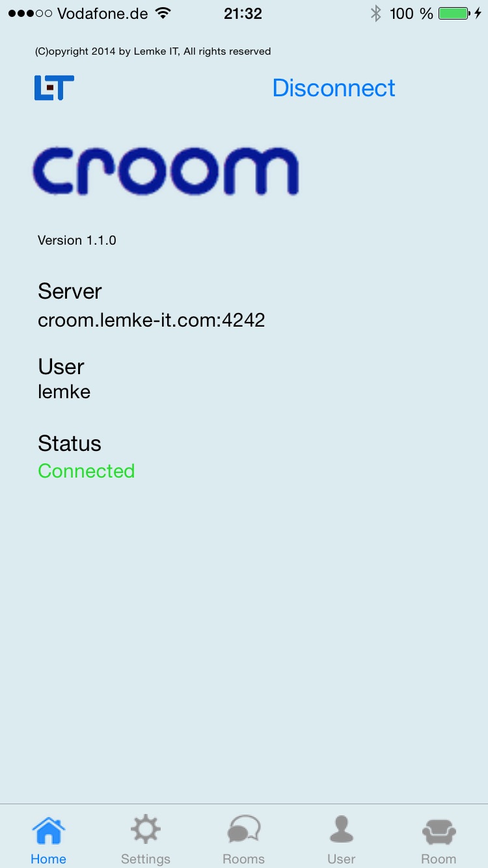Screen dimensions: 488x868
Task: Open the Home tab house icon
Action: pyautogui.click(x=49, y=830)
